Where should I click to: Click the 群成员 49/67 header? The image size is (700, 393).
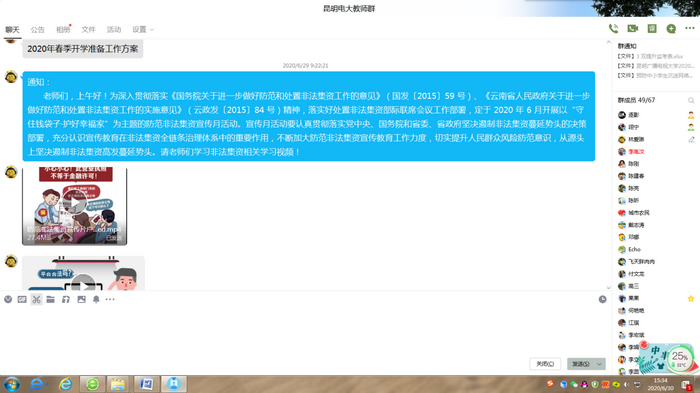tap(636, 100)
